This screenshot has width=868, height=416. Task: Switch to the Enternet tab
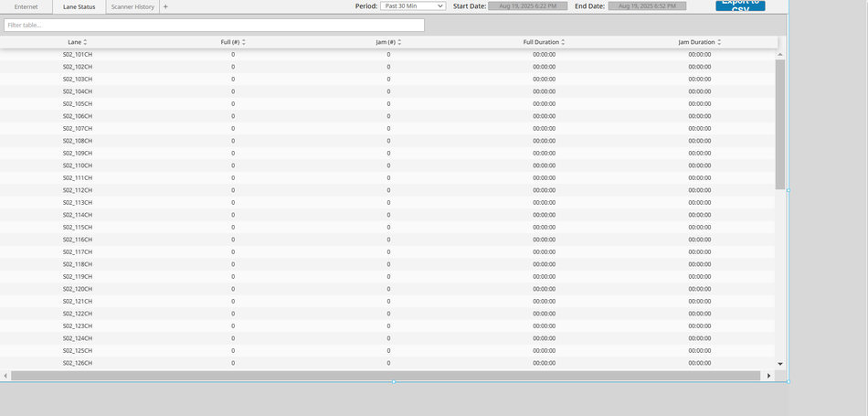tap(26, 6)
